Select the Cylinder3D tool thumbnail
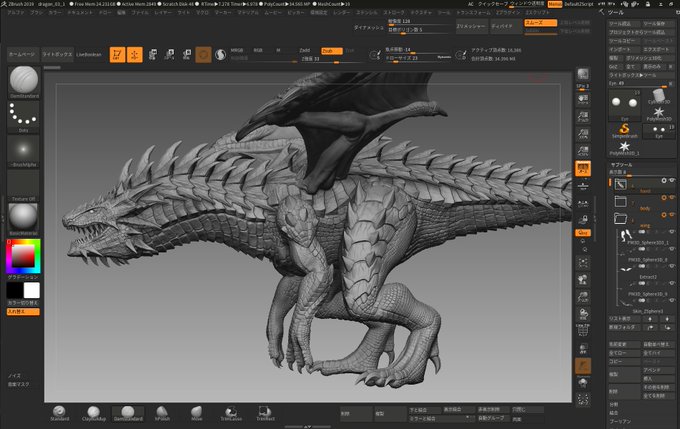Screen dimensions: 680x429 (659, 96)
